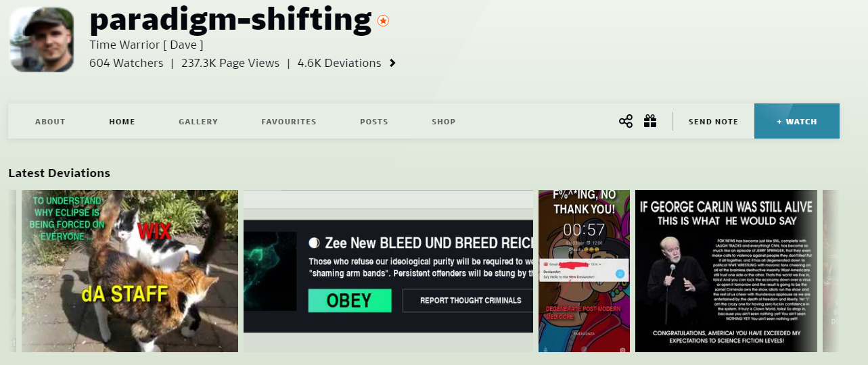Expand profile stats via chevron arrow
This screenshot has height=365, width=868.
392,64
